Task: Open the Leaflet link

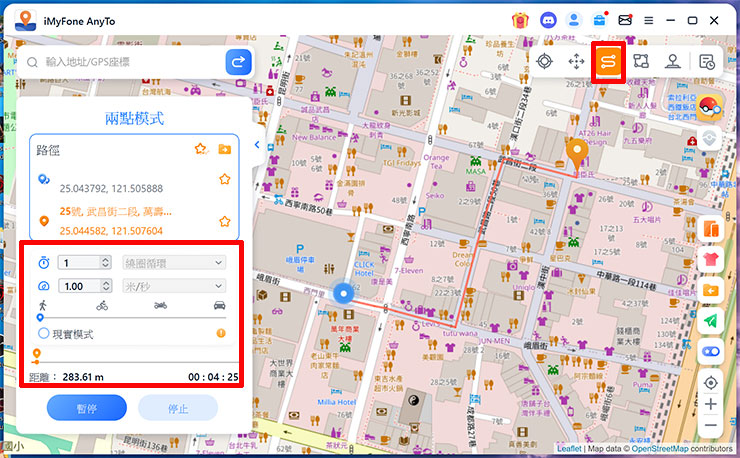Action: point(569,449)
